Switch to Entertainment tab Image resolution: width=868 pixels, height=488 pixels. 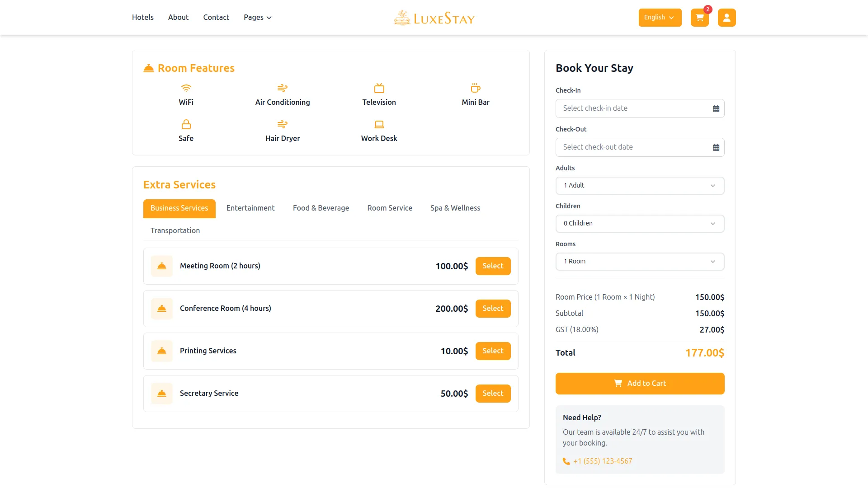250,208
